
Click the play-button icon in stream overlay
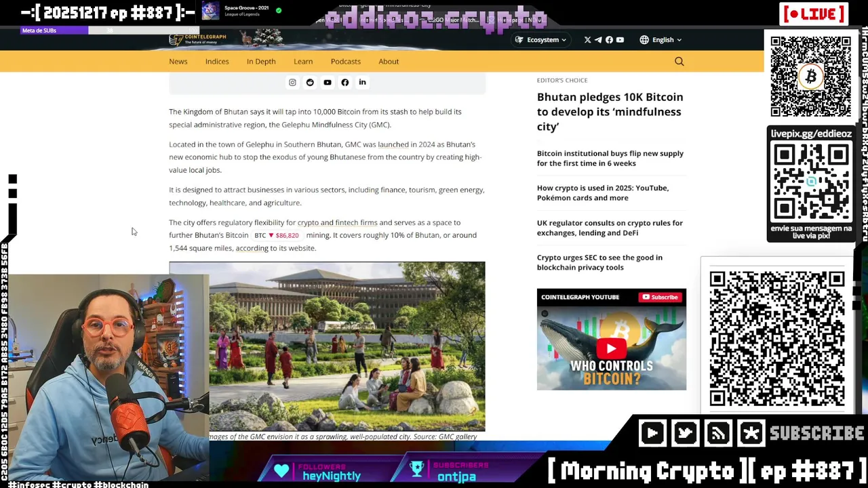652,433
